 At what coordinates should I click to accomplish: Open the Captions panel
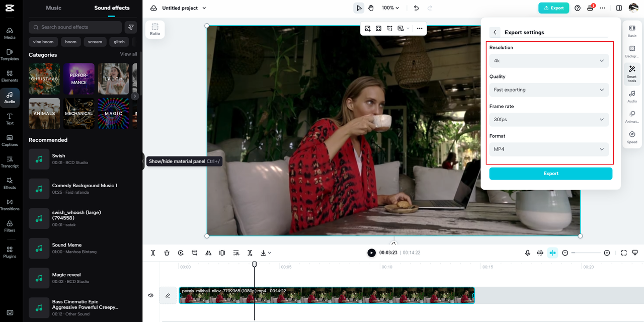(x=10, y=140)
